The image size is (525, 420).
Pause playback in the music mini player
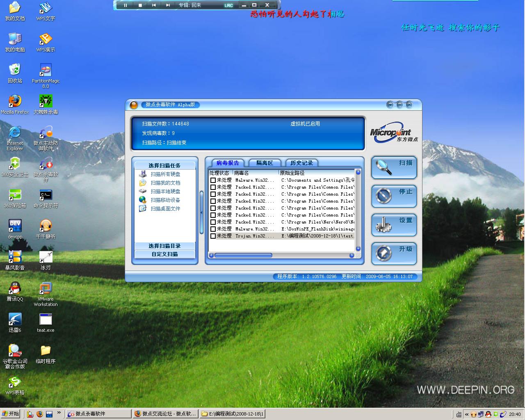pos(126,5)
